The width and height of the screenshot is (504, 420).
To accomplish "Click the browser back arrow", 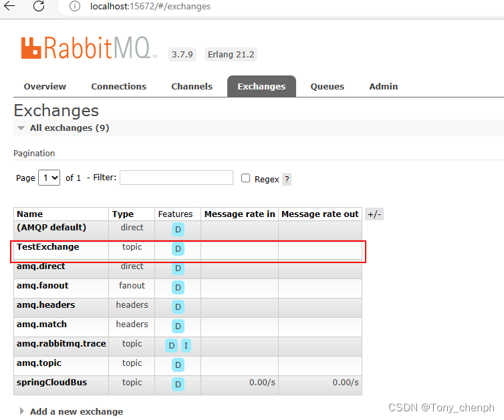I will click(9, 6).
